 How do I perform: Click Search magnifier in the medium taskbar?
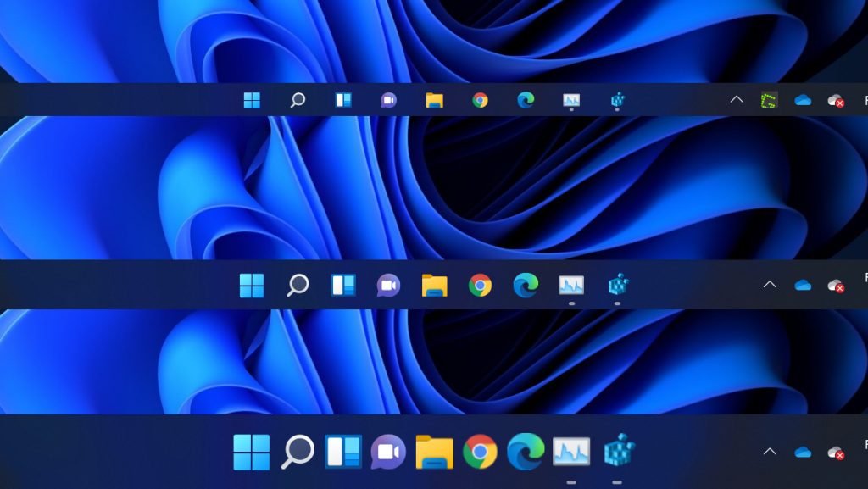[298, 285]
